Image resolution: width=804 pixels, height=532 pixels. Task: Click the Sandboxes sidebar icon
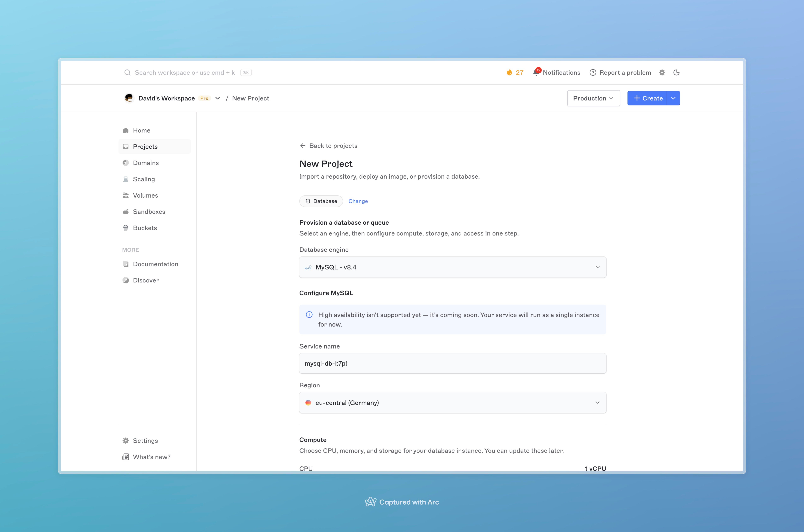125,212
